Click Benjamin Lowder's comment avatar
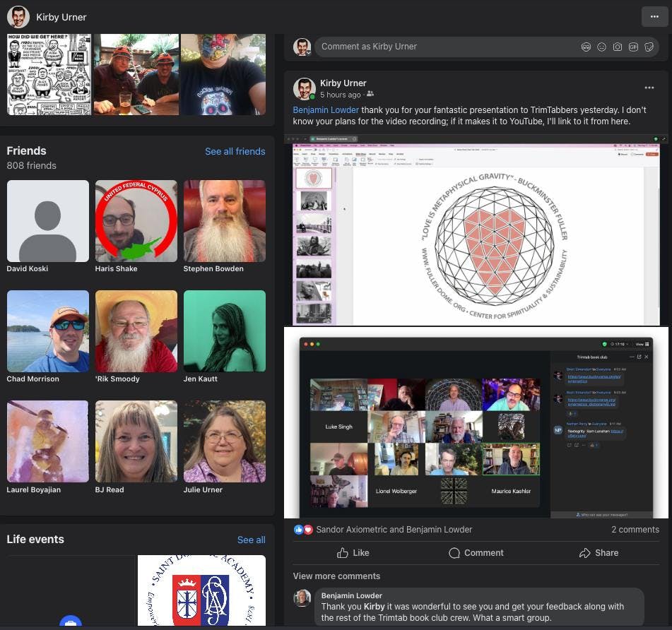 coord(302,598)
